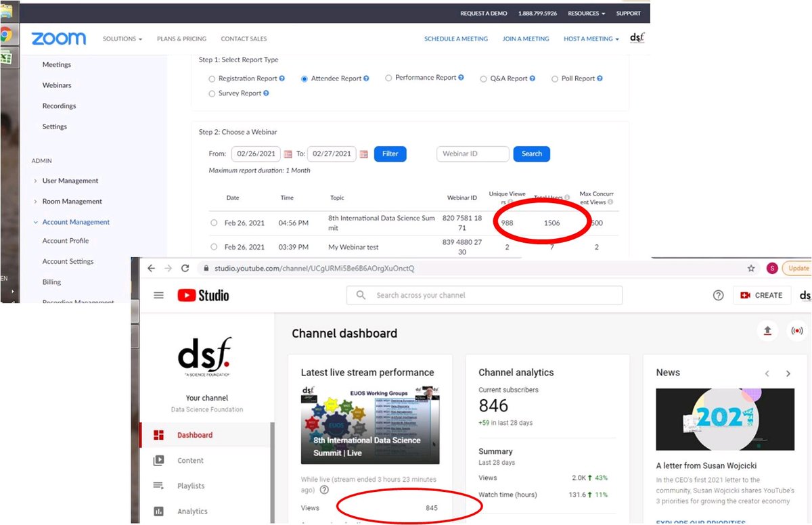Open the To date calendar icon
The width and height of the screenshot is (812, 525).
pos(364,154)
